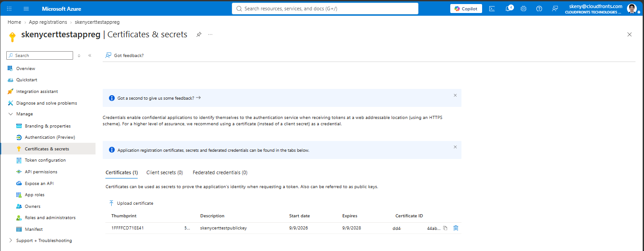Launch Cloud Shell from the top bar

pos(492,9)
